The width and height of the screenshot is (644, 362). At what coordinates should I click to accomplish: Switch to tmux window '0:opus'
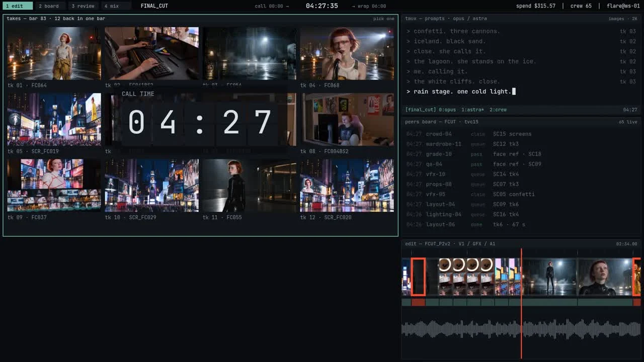(x=447, y=110)
